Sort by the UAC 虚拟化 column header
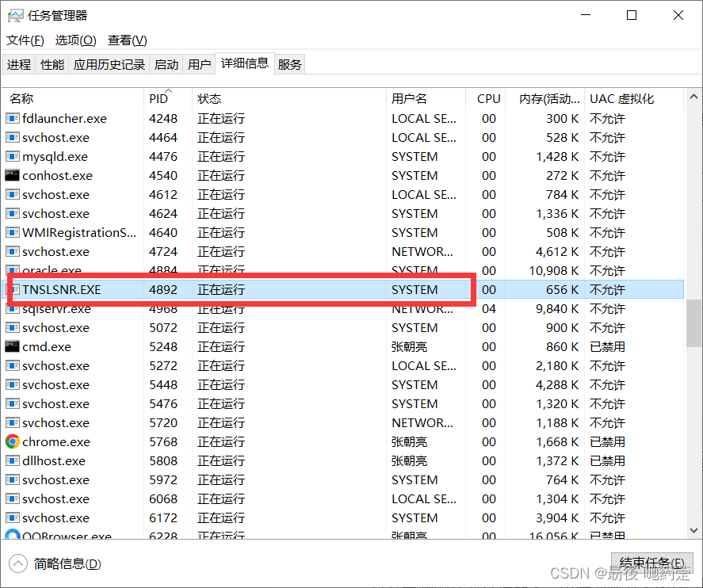 [x=634, y=98]
